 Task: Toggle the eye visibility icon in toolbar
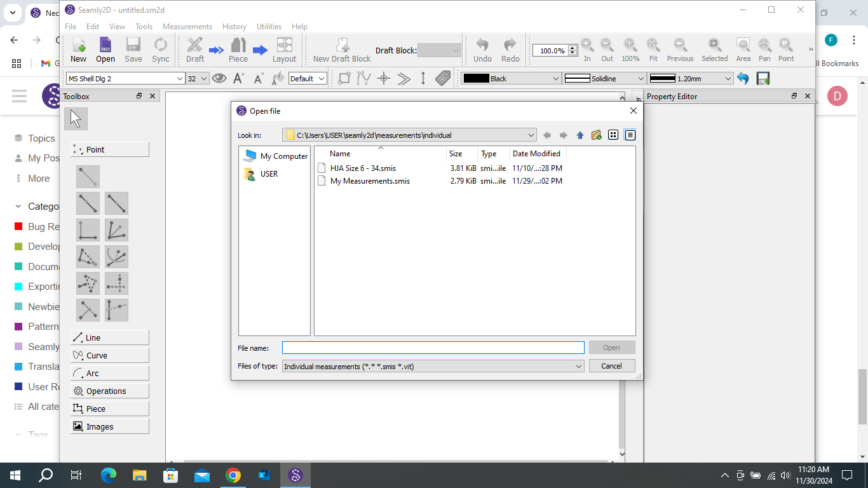tap(219, 78)
